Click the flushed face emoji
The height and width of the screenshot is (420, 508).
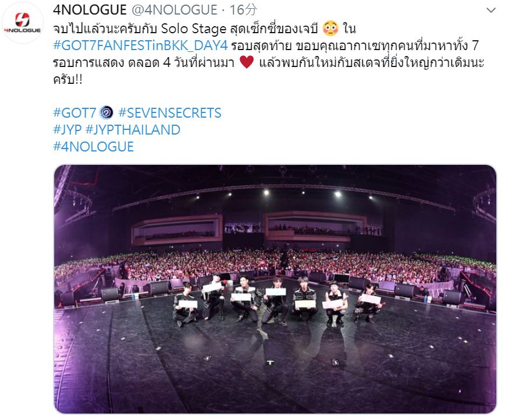click(330, 29)
